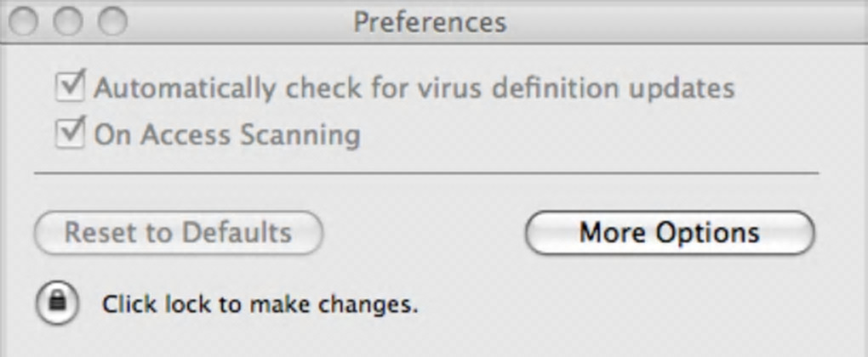This screenshot has height=357, width=868.
Task: Click the "On Access Scanning" label text
Action: [x=226, y=134]
